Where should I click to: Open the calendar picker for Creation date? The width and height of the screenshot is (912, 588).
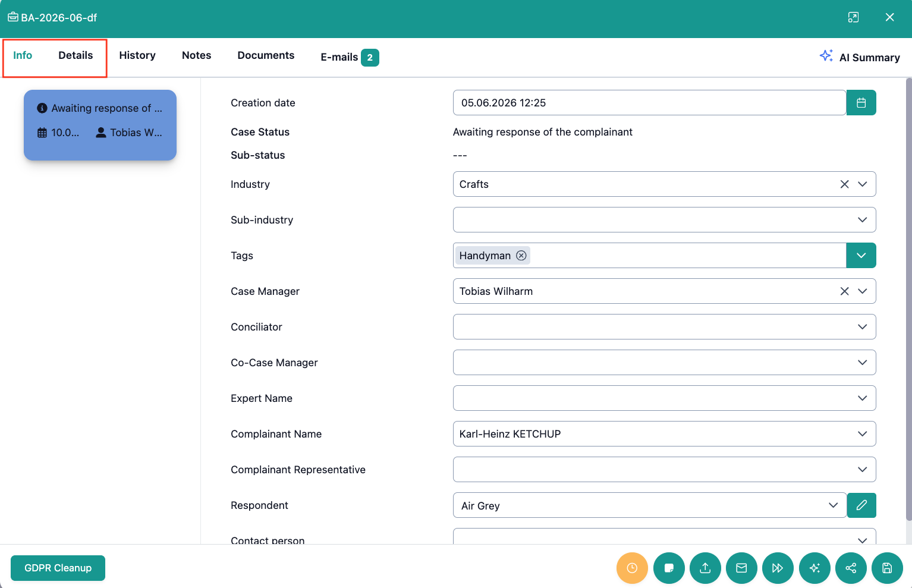pos(861,103)
